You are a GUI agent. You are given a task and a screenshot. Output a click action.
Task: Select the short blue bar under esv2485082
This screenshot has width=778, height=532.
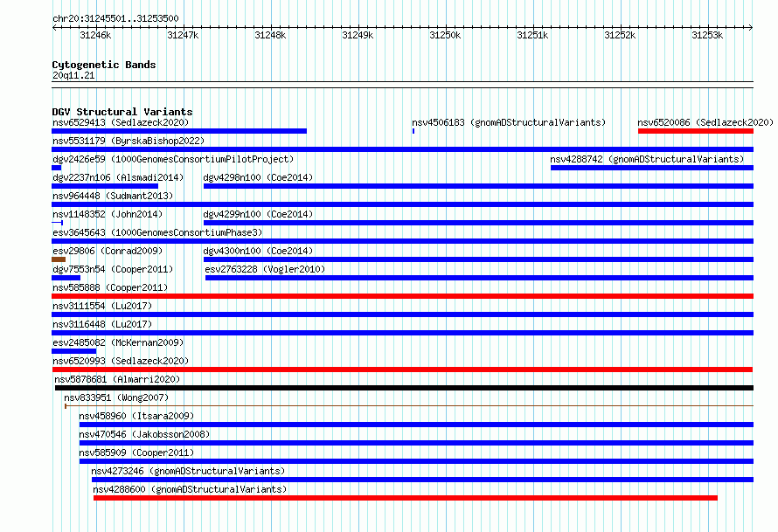point(74,351)
